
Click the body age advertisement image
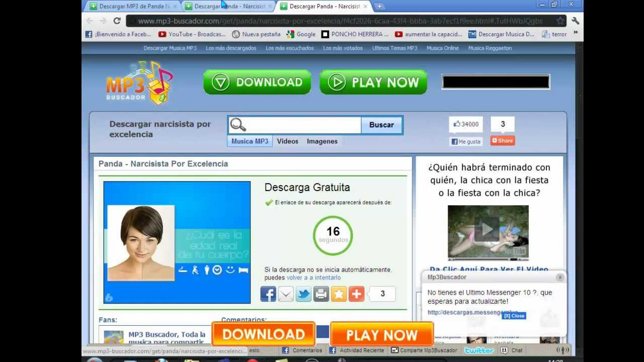coord(177,242)
